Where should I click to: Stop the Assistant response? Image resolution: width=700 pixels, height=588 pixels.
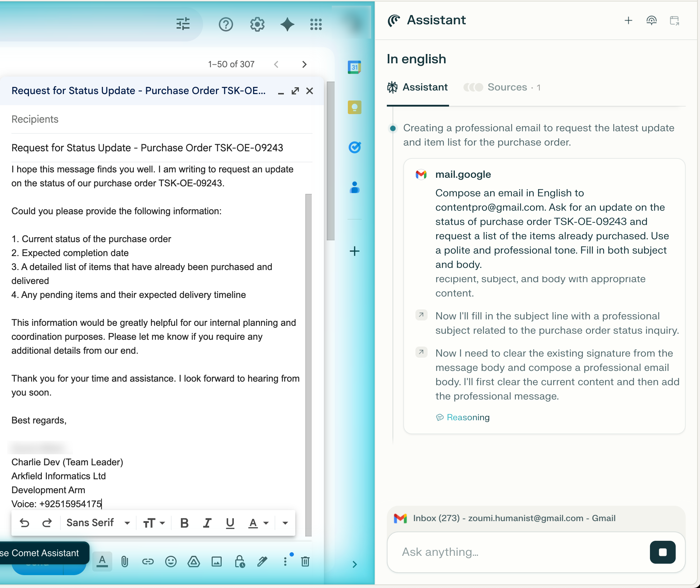[x=662, y=552]
